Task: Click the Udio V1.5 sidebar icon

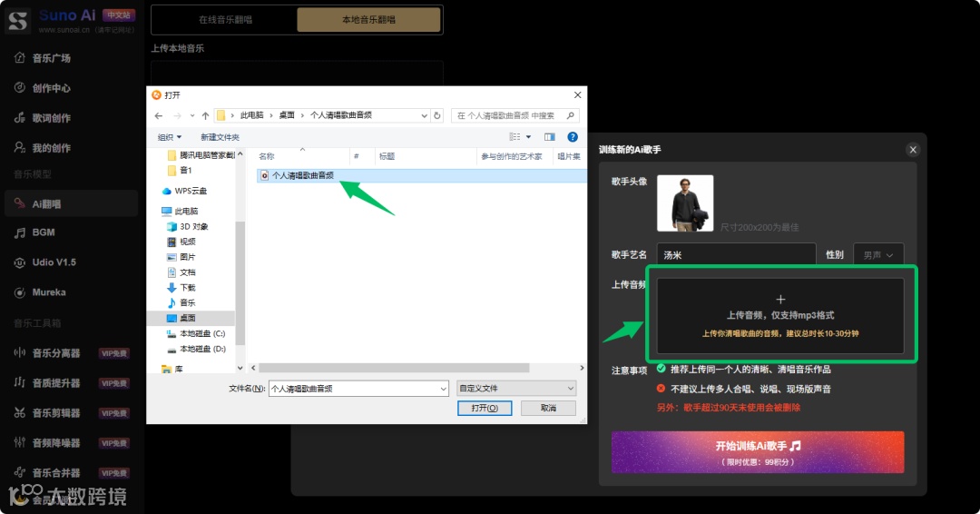Action: point(19,262)
